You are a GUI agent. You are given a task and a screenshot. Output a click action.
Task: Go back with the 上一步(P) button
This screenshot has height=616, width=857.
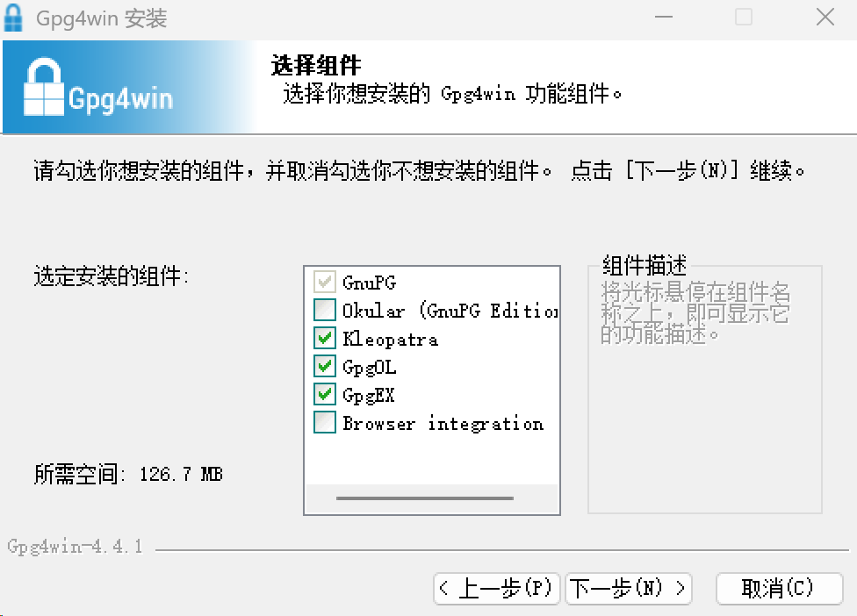coord(497,588)
